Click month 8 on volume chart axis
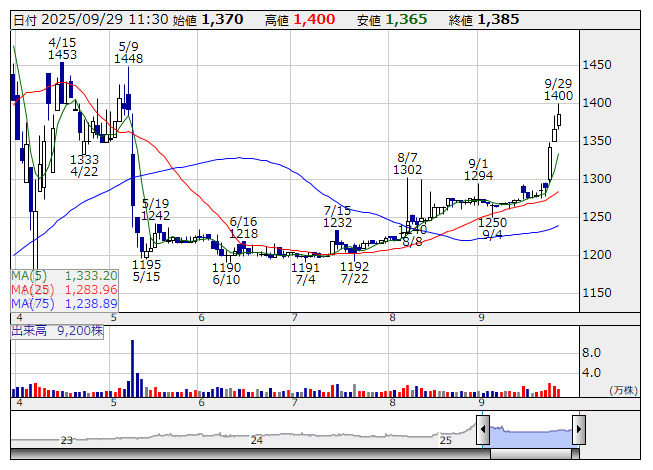 pos(392,403)
